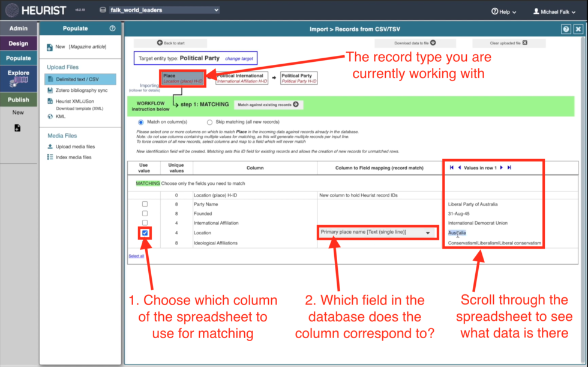588x367 pixels.
Task: Click the change target link
Action: (x=239, y=58)
